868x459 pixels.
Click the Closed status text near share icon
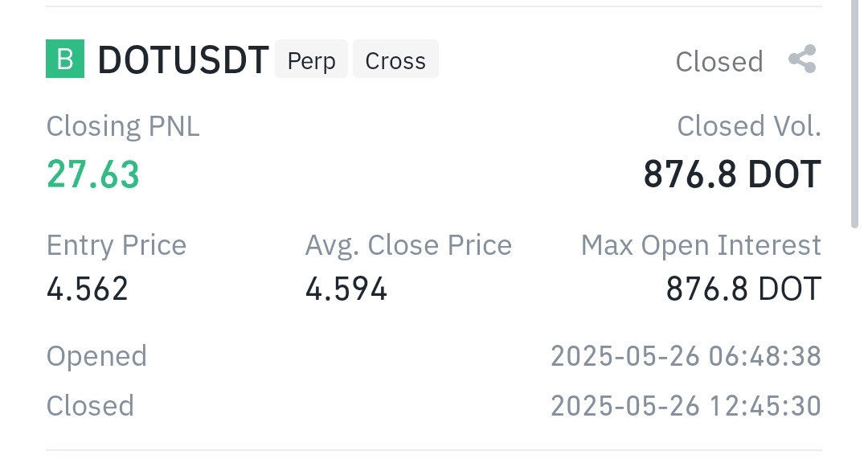(719, 62)
